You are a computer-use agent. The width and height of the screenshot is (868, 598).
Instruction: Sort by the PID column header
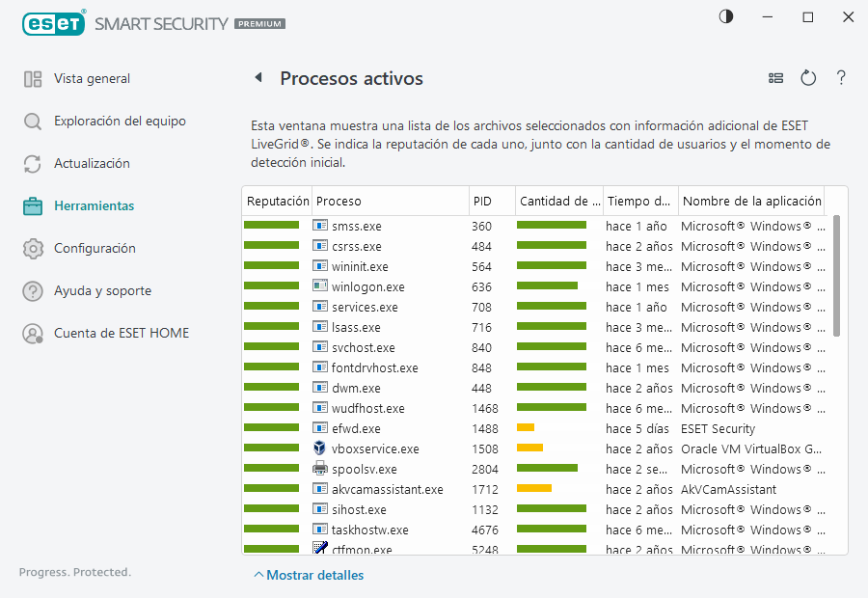[491, 202]
